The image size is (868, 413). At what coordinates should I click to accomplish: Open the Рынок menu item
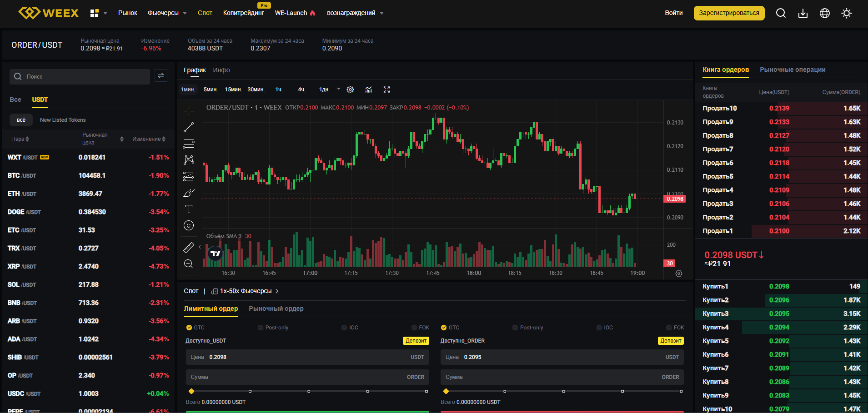point(127,13)
